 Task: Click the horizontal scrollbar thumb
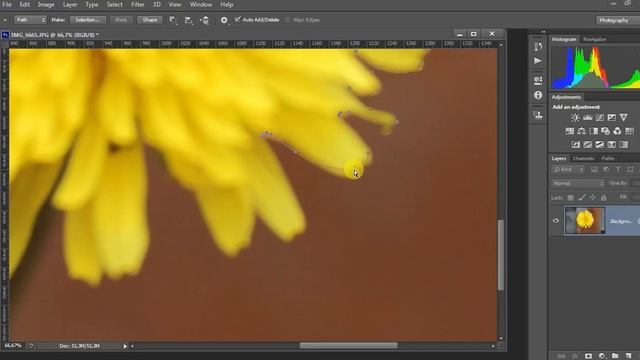click(349, 346)
